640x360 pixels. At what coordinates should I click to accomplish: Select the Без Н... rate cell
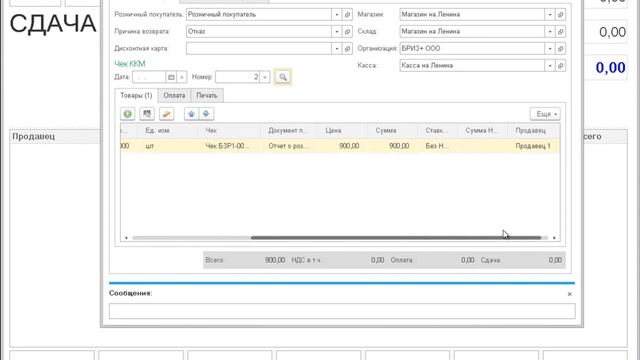point(438,146)
